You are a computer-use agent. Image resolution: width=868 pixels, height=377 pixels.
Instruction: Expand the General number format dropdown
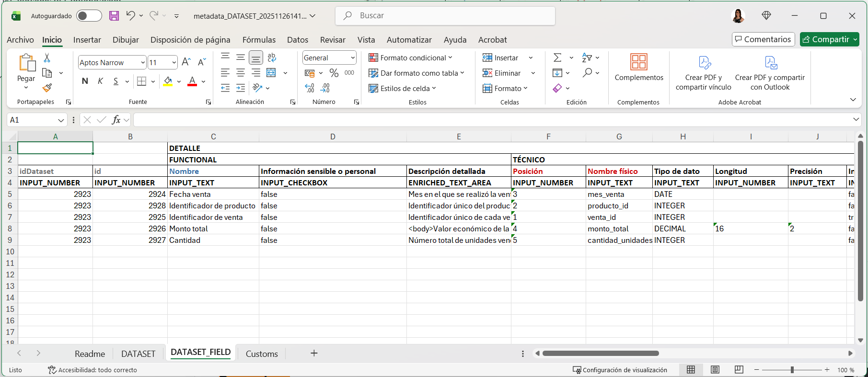tap(353, 57)
